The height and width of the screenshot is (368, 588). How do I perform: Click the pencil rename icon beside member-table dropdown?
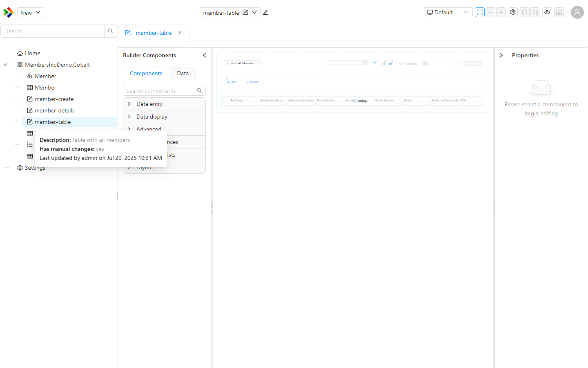coord(265,12)
